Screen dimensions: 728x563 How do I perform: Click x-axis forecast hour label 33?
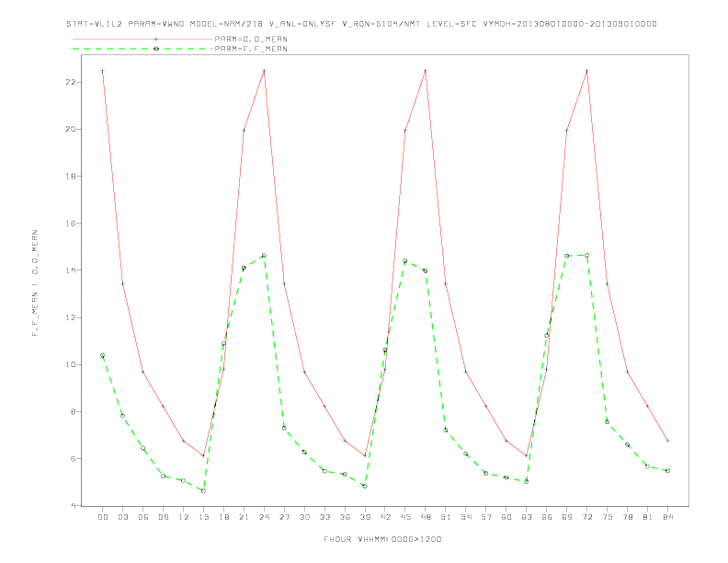click(x=324, y=517)
